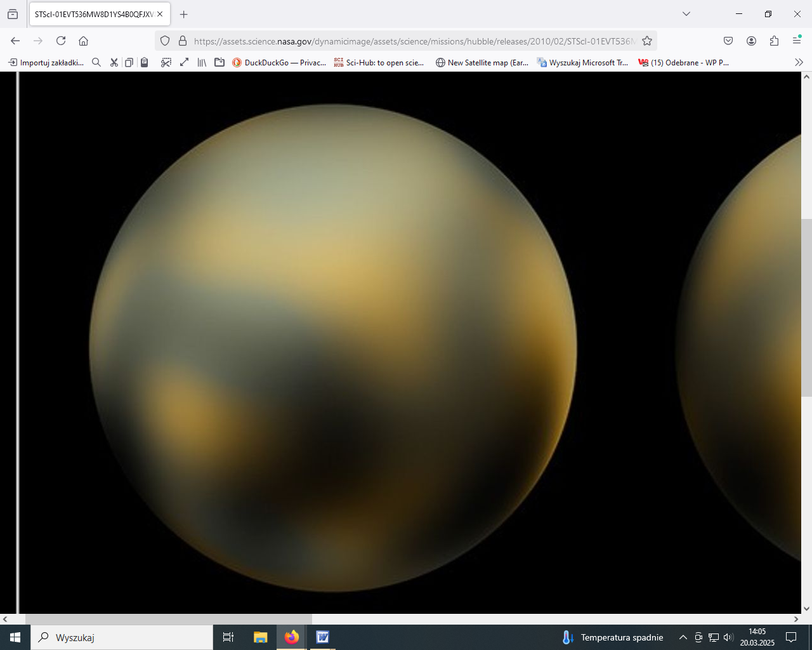
Task: Open the Save to Pocket icon
Action: tap(728, 41)
